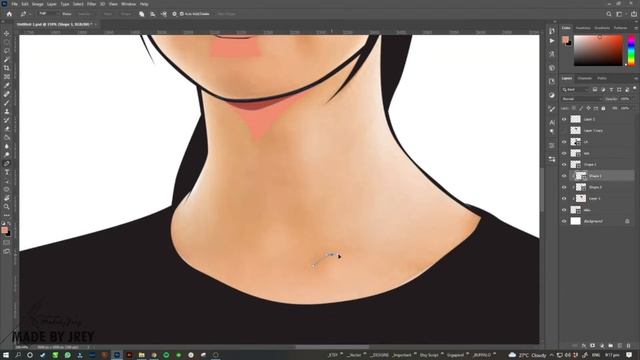Open path alignment icon in options bar
The width and height of the screenshot is (640, 360).
(x=153, y=14)
